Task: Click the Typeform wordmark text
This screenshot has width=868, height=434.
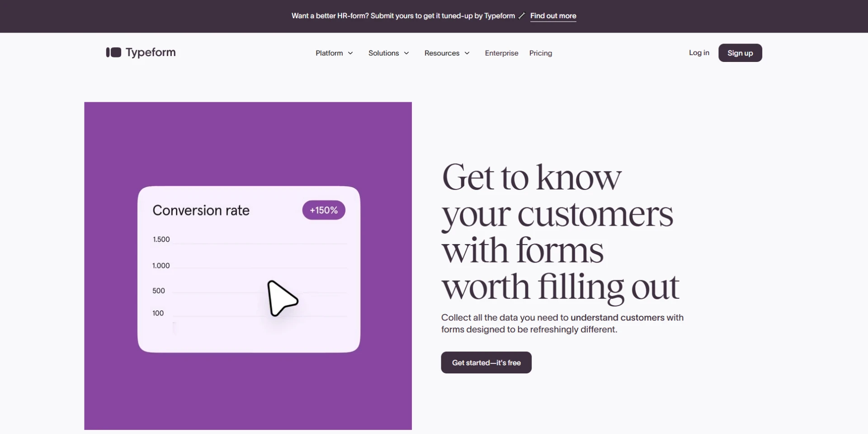Action: 151,52
